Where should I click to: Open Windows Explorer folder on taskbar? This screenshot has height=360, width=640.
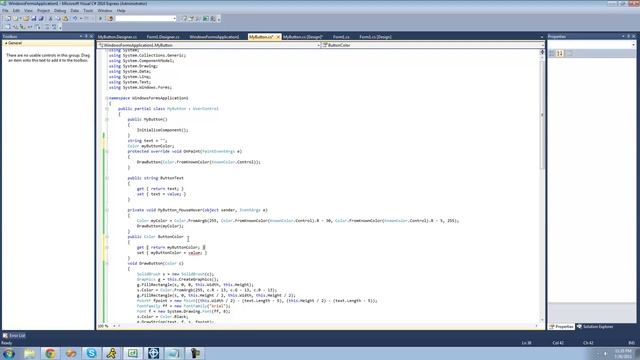click(29, 353)
